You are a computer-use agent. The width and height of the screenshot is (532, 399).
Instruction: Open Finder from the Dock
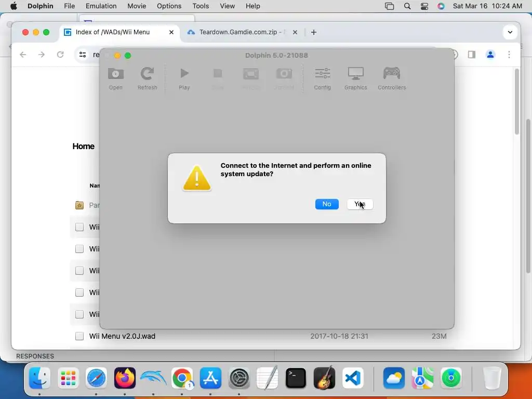pyautogui.click(x=39, y=378)
